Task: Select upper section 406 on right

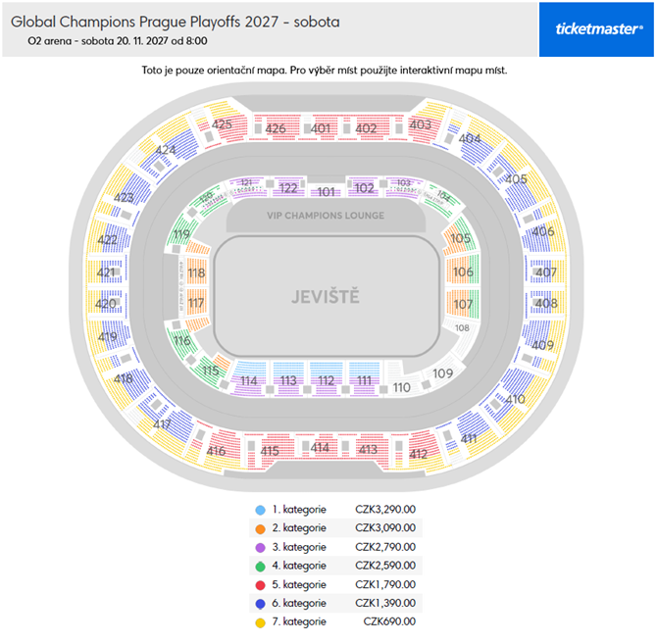Action: click(x=544, y=232)
